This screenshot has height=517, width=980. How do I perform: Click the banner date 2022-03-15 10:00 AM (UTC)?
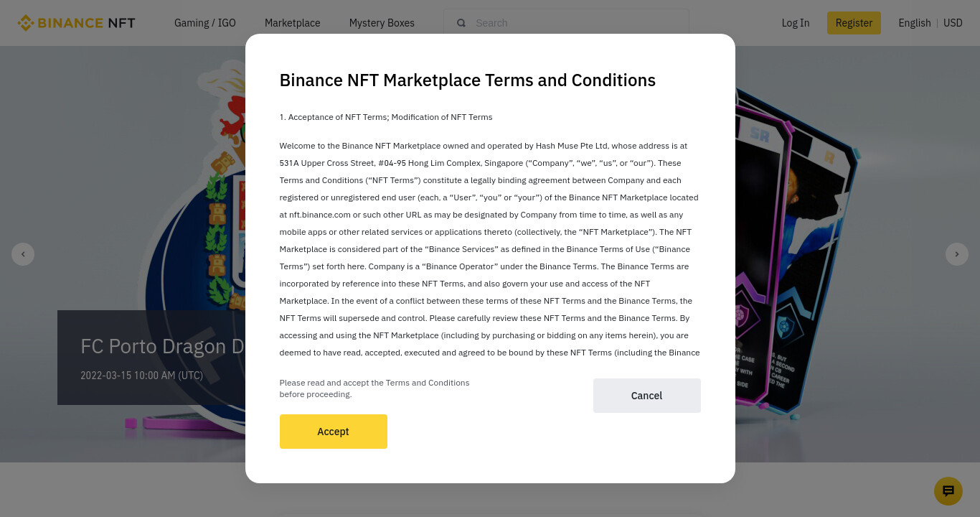click(x=141, y=376)
